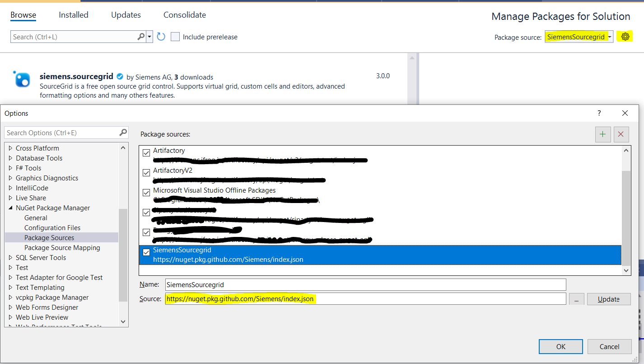Image resolution: width=644 pixels, height=364 pixels.
Task: Click the search icon in the Search Options box
Action: 123,132
